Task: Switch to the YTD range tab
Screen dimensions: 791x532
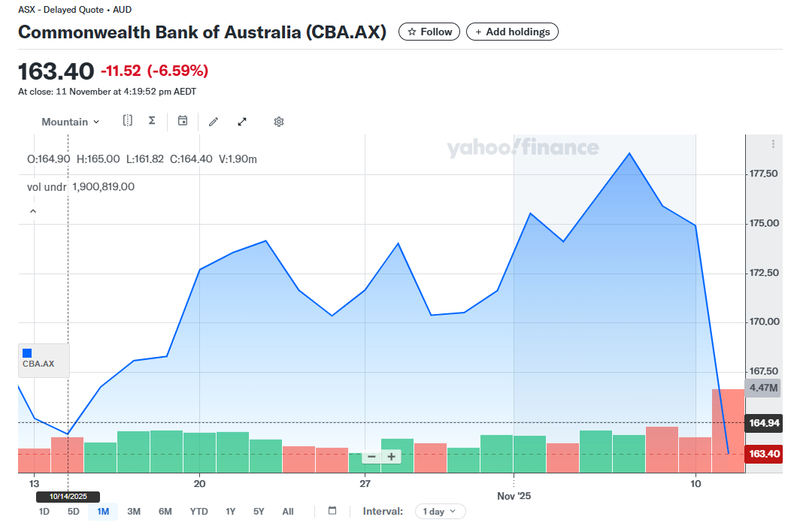Action: click(x=198, y=511)
